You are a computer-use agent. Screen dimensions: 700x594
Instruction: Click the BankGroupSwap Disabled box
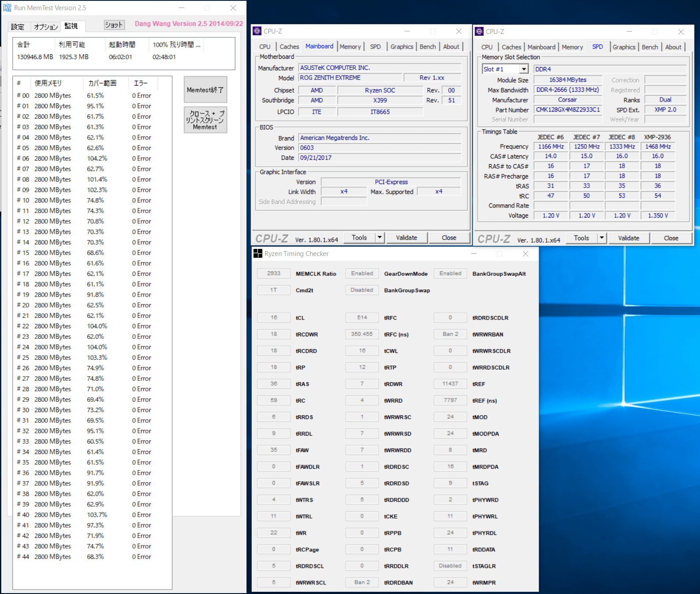coord(362,290)
